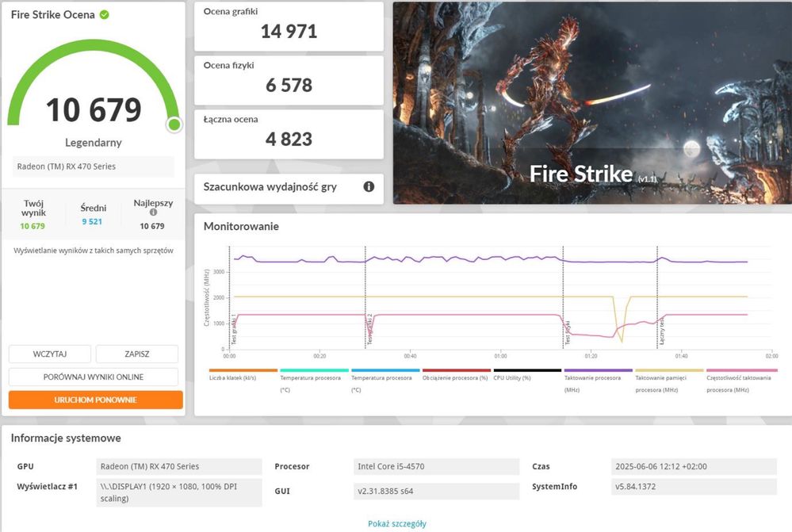Toggle the pink Częstotliwość taktowania procesora legend entry
Image resolution: width=792 pixels, height=532 pixels.
(x=741, y=381)
